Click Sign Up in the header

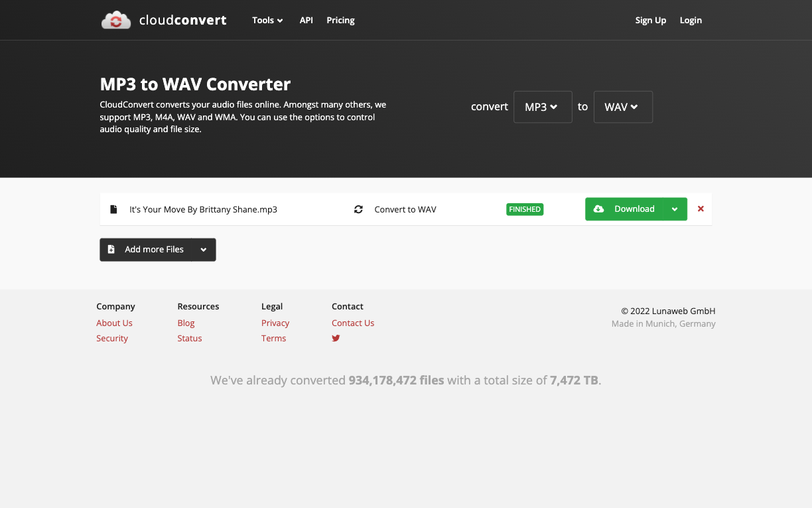650,20
